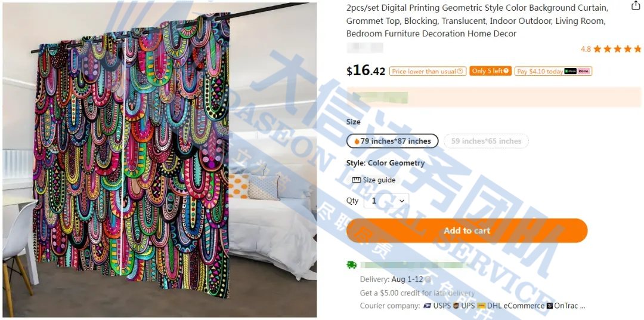This screenshot has height=320, width=644.
Task: Click the Klarna logo in pay today badge
Action: coord(584,71)
